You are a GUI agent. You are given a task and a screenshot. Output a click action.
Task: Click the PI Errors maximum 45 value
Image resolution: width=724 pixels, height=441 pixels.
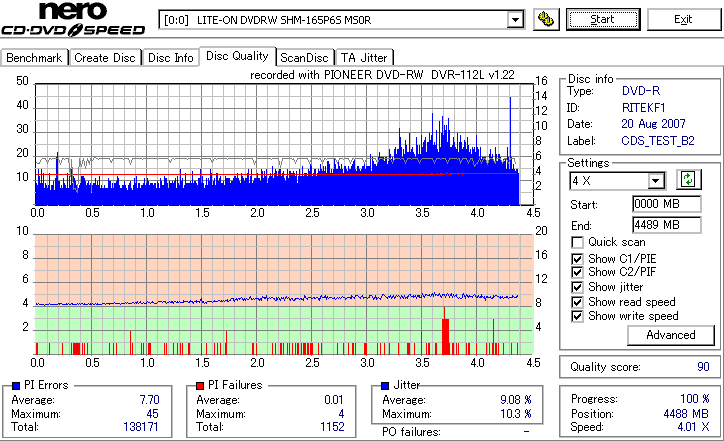152,414
